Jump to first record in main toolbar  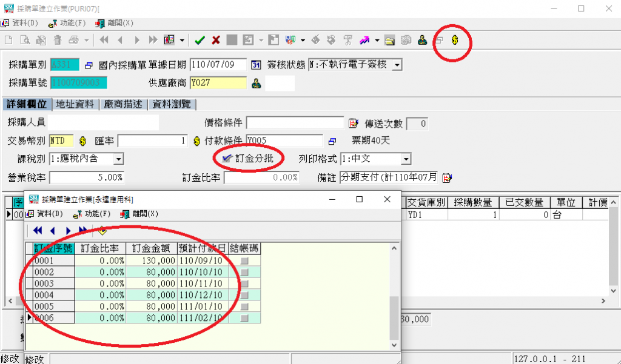coord(104,40)
